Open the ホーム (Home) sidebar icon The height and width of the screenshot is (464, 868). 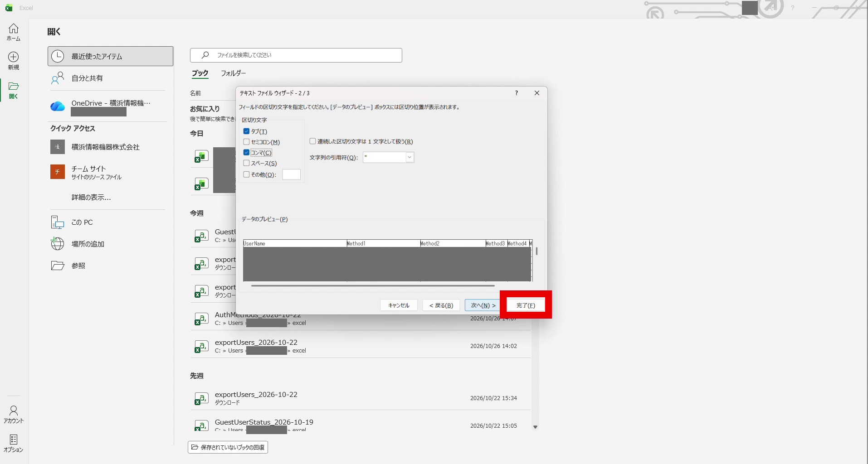(x=14, y=32)
